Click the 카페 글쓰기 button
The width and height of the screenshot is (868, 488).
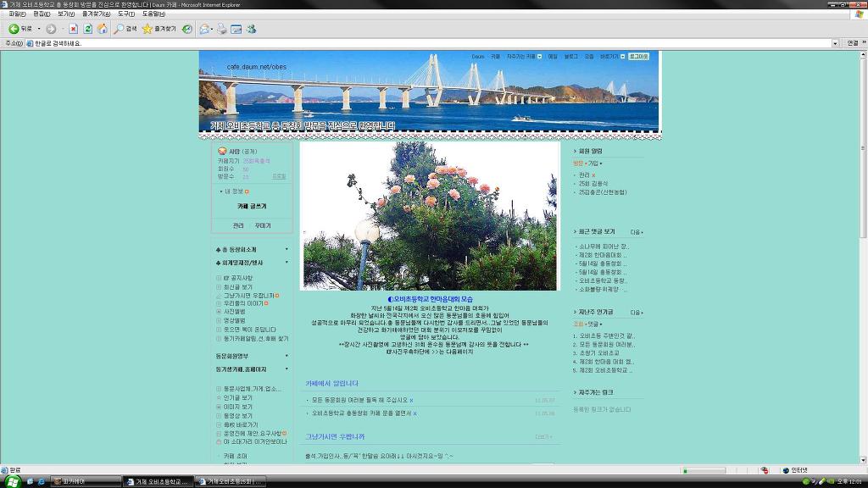pos(252,206)
